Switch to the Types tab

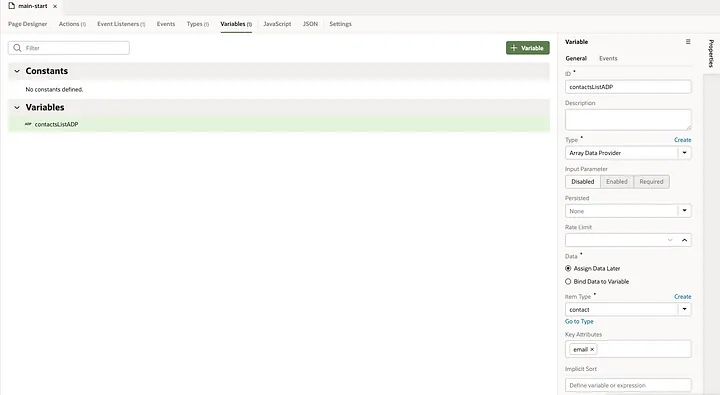pyautogui.click(x=197, y=24)
